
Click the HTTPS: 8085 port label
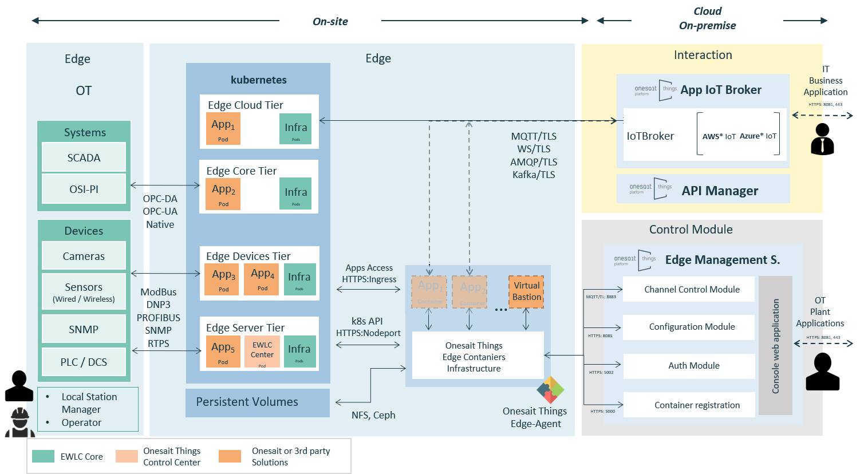600,335
